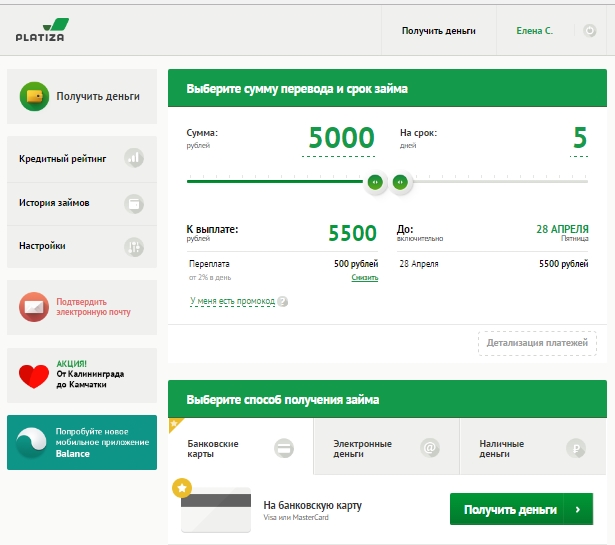Switch to Электронные деньги tab
Viewport: 615px width, 545px height.
click(x=386, y=447)
